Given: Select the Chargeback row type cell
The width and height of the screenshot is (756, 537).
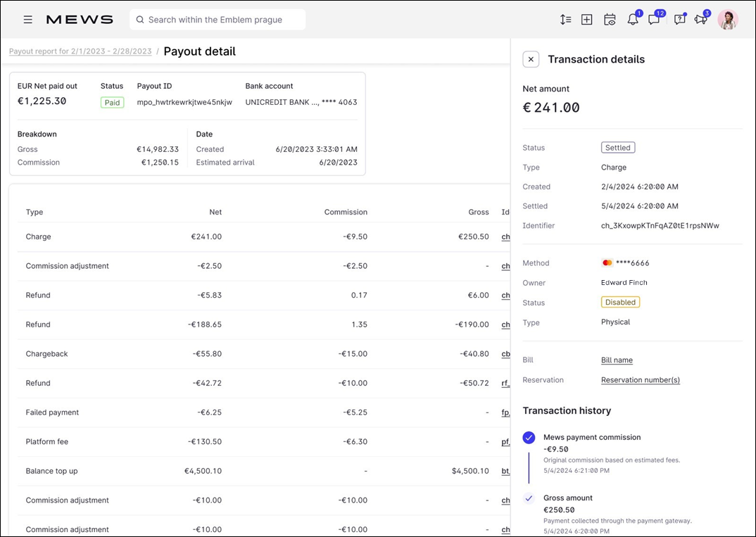Looking at the screenshot, I should [46, 354].
